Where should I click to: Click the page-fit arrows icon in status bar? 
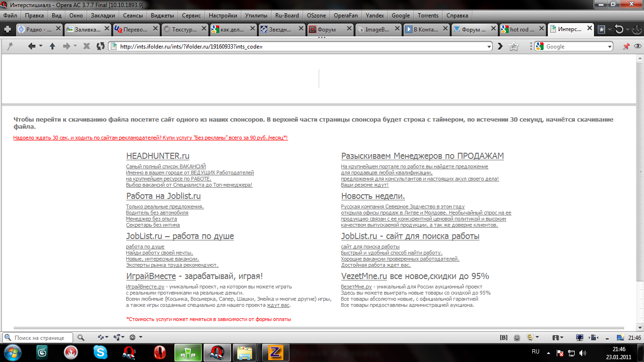594,337
